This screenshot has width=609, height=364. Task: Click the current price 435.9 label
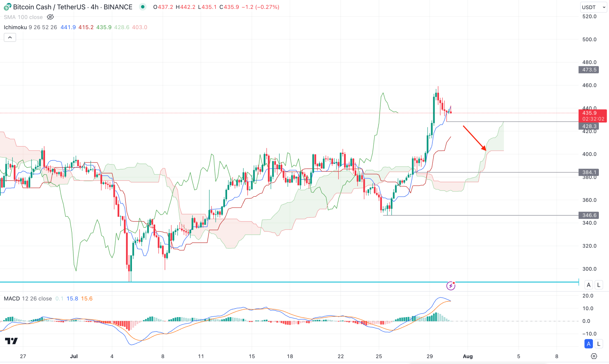click(x=593, y=116)
